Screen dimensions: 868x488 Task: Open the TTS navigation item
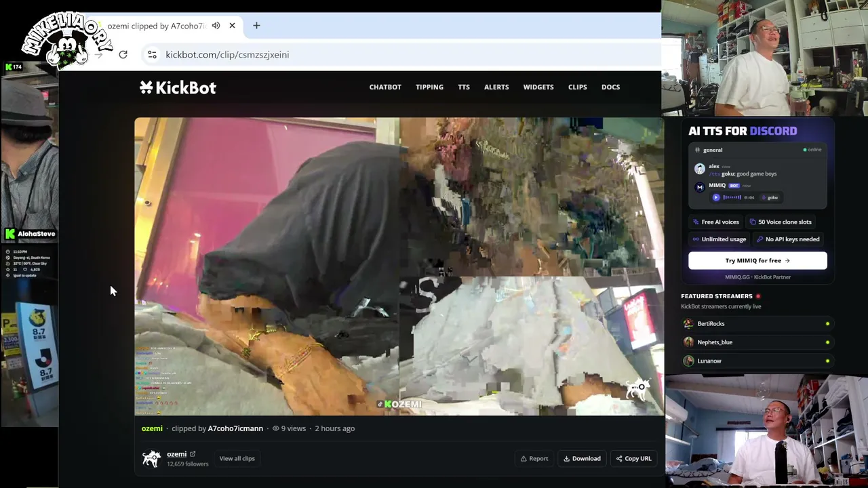(464, 87)
